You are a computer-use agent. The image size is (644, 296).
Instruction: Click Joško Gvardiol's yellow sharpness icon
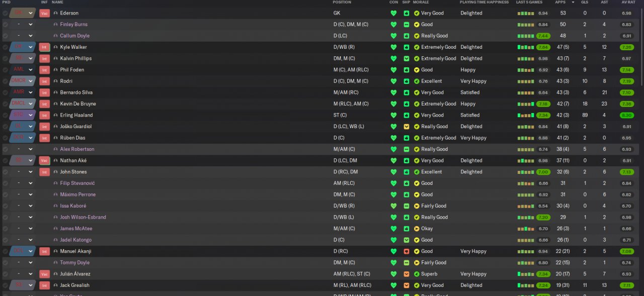click(407, 127)
